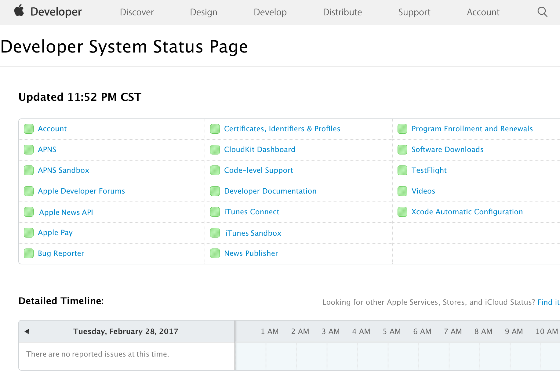
Task: Open the APNS status link
Action: point(47,150)
